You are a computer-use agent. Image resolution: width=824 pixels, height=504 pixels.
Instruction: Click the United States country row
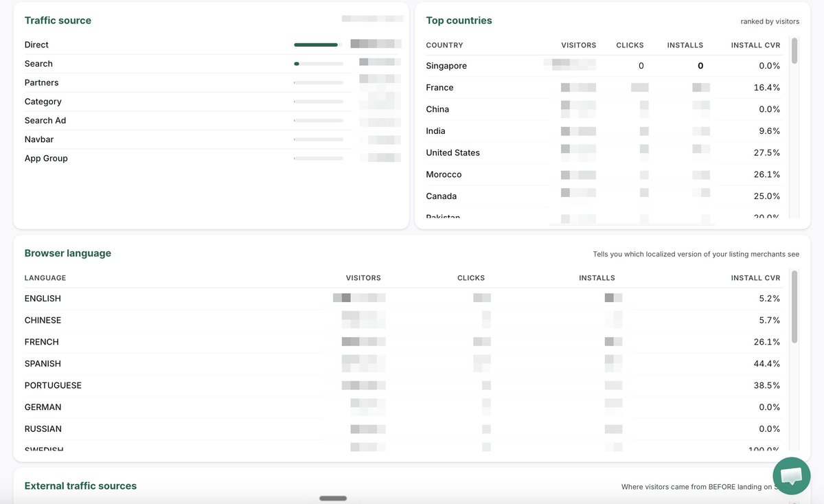tap(603, 152)
